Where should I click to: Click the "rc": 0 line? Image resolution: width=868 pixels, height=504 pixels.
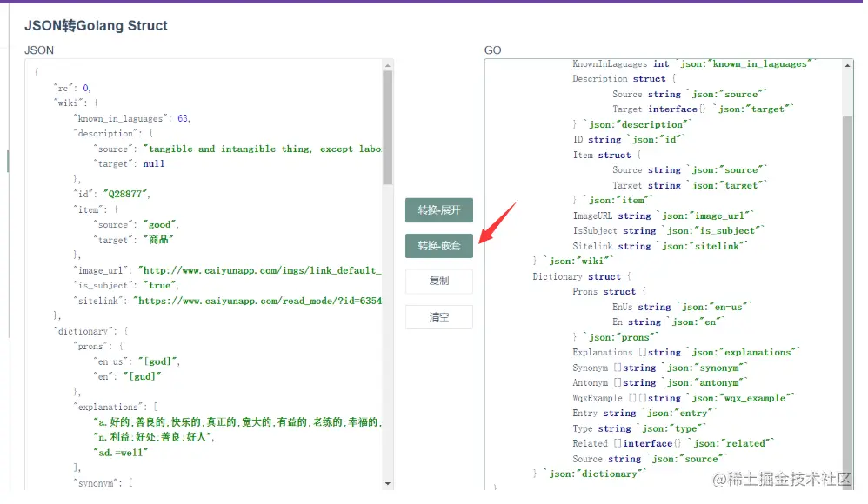(72, 88)
